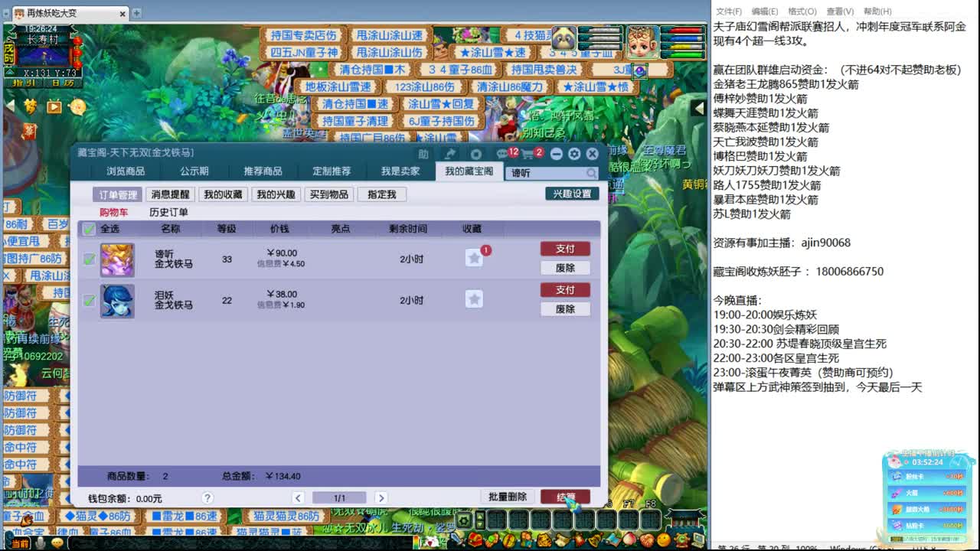Click the 泪妖 pet portrait thumbnail
The height and width of the screenshot is (551, 980).
click(x=117, y=301)
